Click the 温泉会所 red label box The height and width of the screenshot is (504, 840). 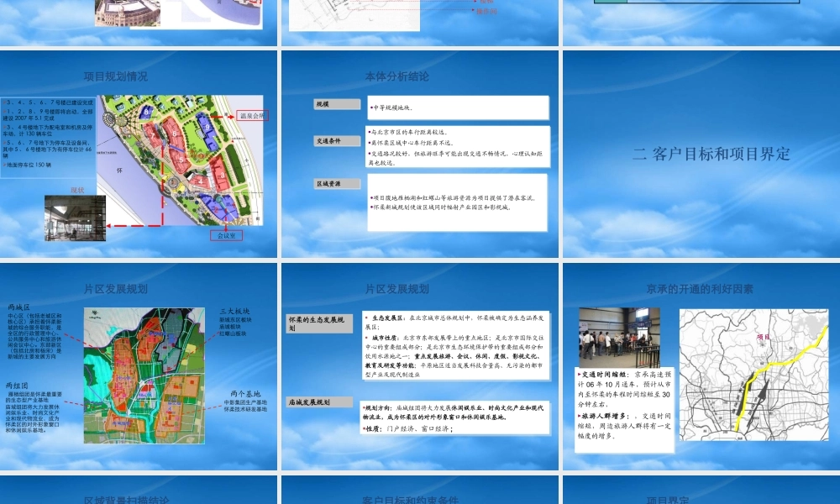252,115
